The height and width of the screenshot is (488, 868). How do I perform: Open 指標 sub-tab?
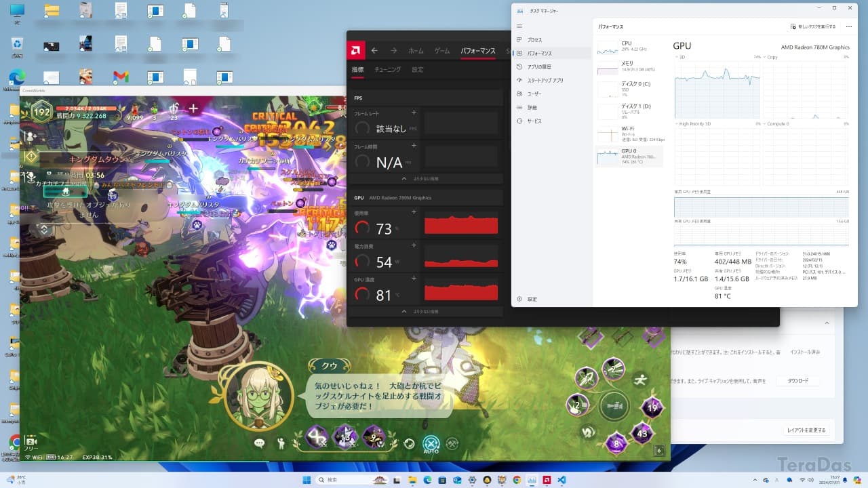357,69
